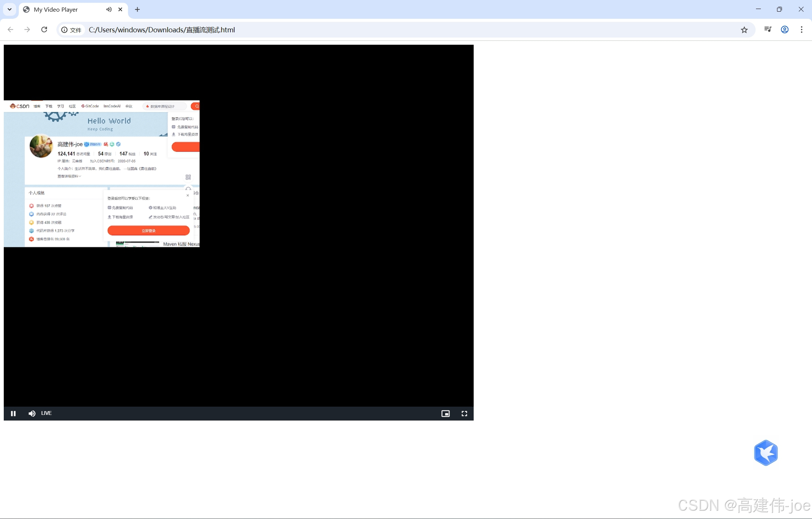Click the blue bird floating icon
Screen dimensions: 812x519
(x=766, y=453)
